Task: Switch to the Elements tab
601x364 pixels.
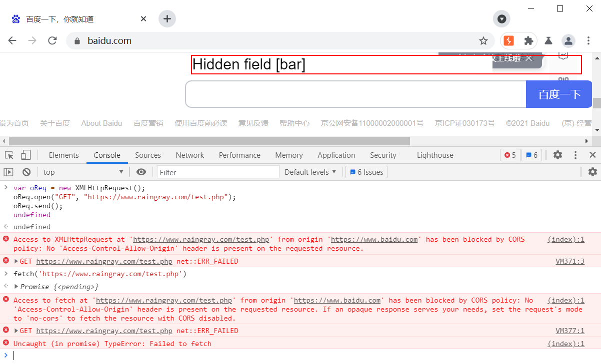Action: click(x=63, y=155)
